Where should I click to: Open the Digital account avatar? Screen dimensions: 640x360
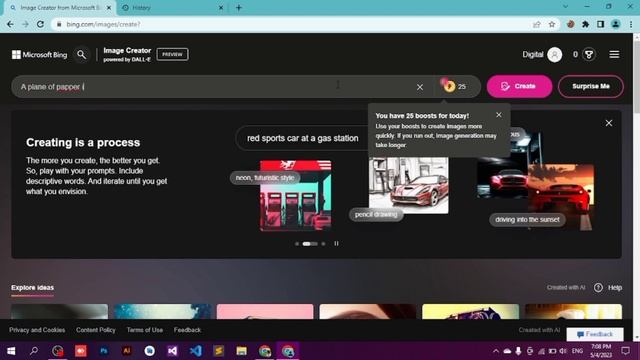554,55
